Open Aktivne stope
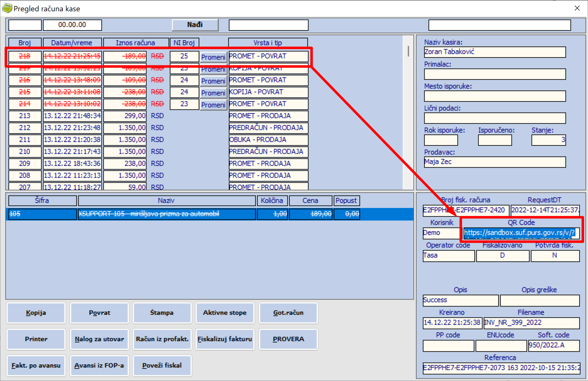 pyautogui.click(x=225, y=313)
